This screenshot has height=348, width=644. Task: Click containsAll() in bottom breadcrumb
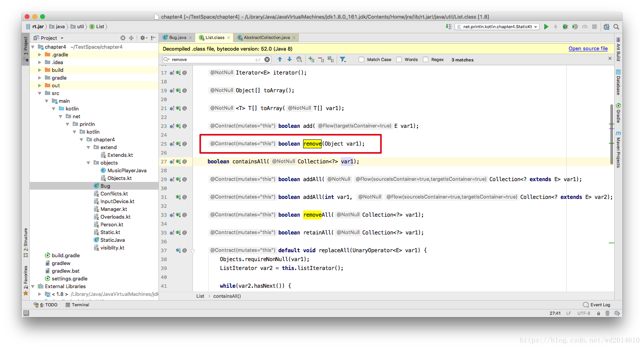click(x=227, y=296)
